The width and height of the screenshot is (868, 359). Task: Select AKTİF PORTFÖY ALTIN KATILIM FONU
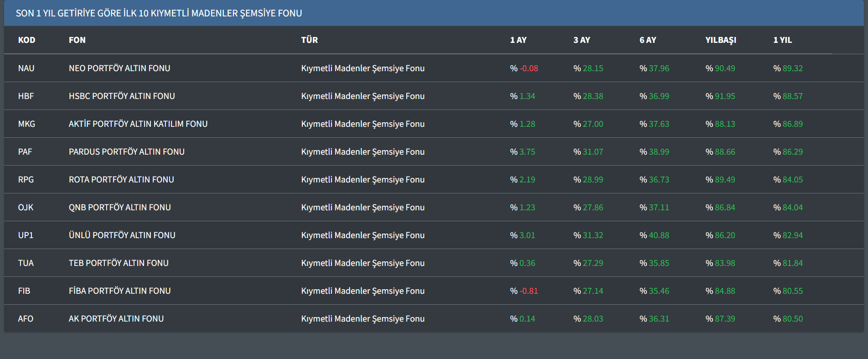click(138, 124)
